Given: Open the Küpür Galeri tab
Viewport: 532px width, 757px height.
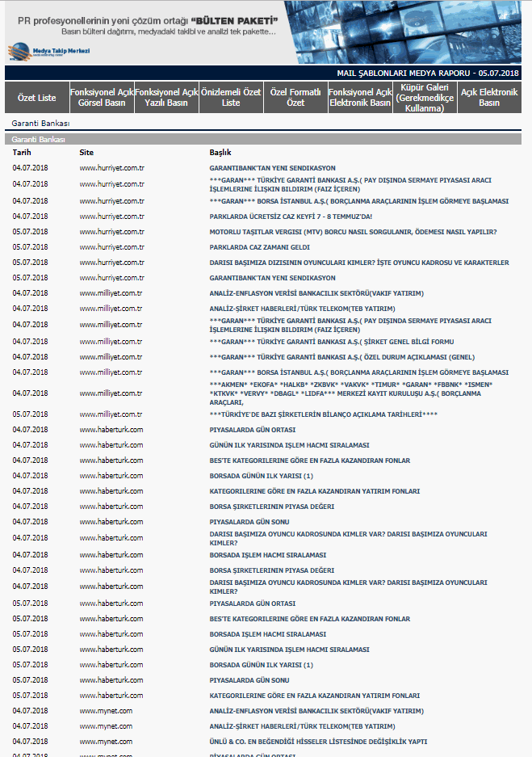Looking at the screenshot, I should point(425,98).
